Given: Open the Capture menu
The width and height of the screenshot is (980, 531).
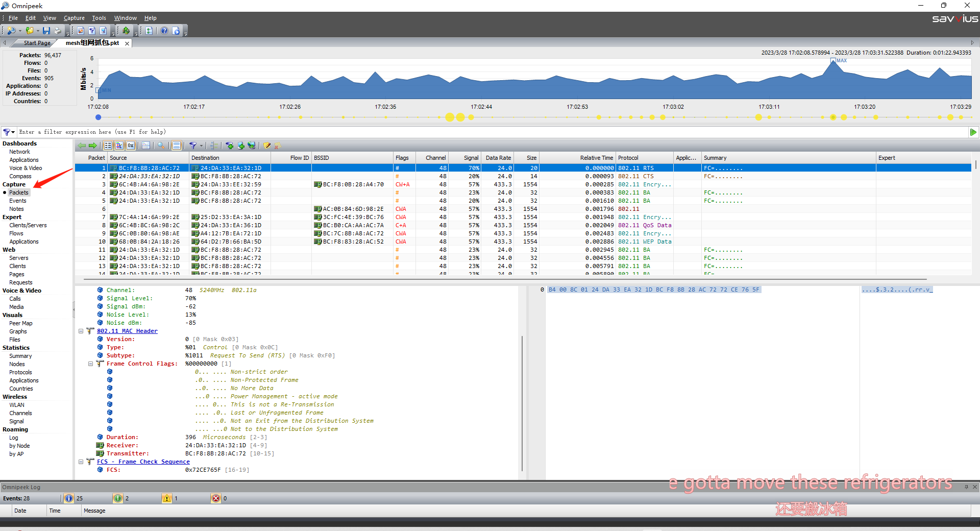Looking at the screenshot, I should point(74,18).
